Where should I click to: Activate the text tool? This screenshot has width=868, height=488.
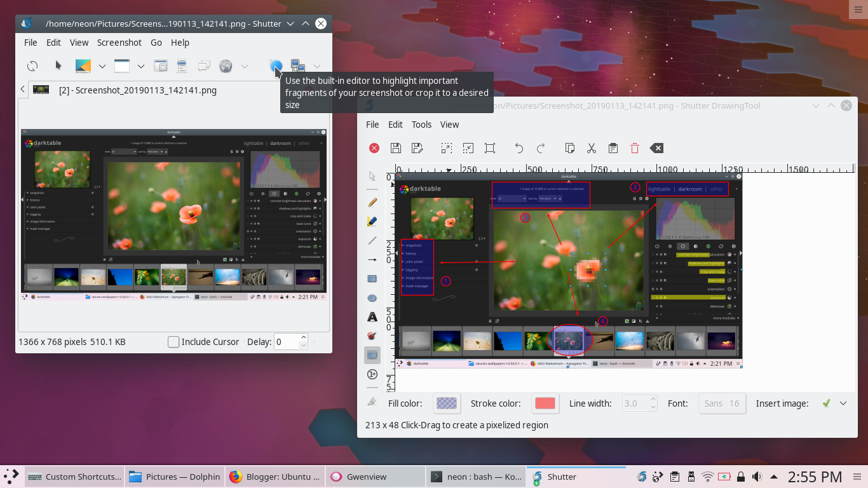click(x=372, y=316)
